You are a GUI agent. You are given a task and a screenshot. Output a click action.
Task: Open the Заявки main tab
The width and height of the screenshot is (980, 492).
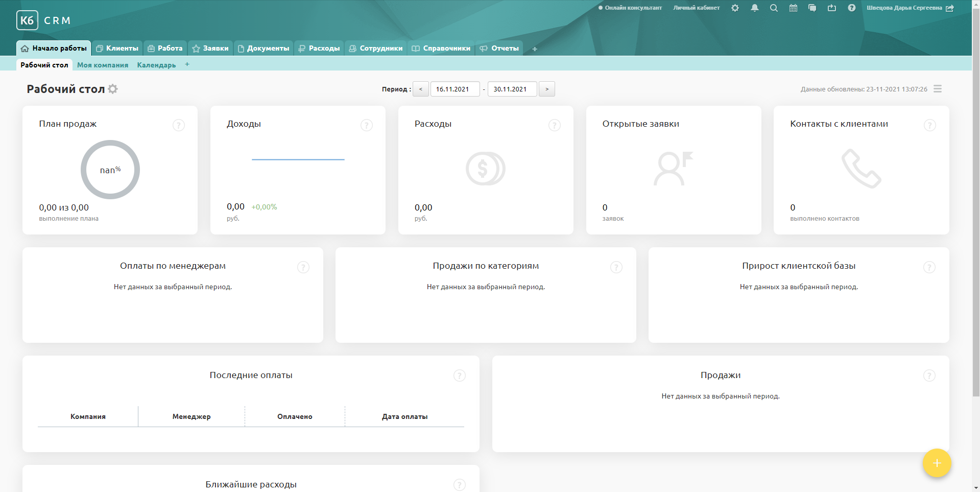[x=210, y=48]
